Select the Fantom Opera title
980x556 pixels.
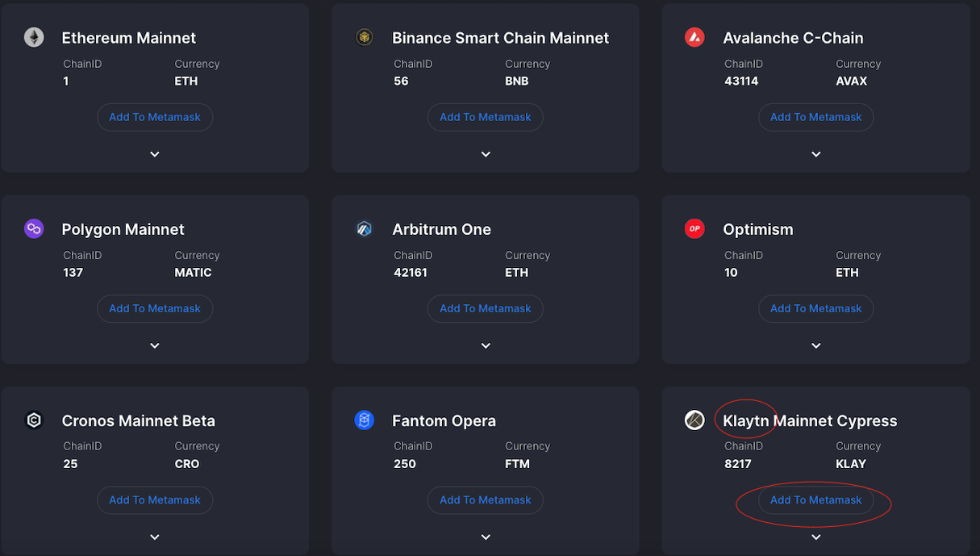444,420
